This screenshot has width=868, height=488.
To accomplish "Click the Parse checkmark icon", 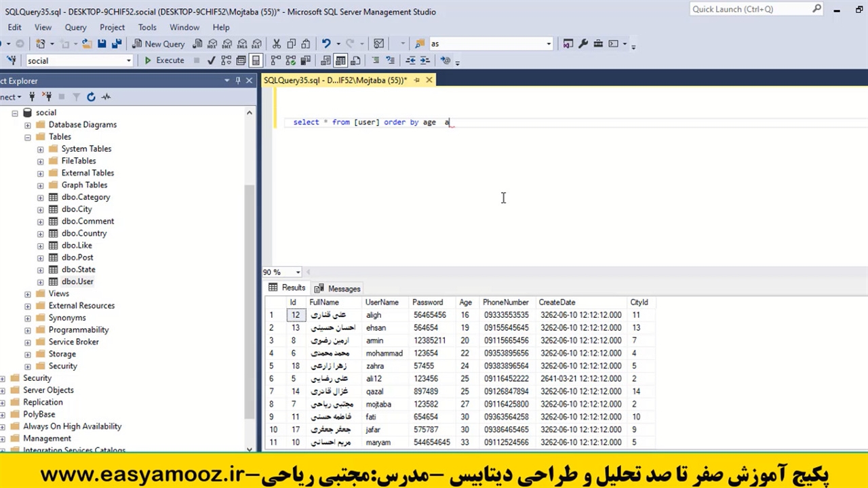I will [x=211, y=60].
